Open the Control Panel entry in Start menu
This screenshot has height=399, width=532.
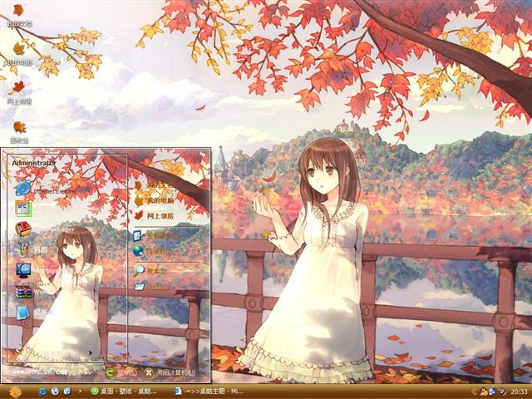tap(155, 235)
